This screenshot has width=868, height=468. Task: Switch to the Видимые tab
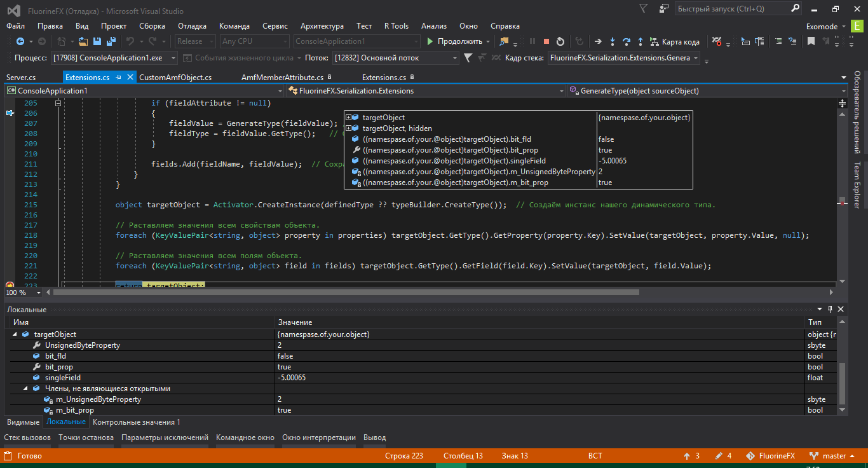tap(23, 422)
